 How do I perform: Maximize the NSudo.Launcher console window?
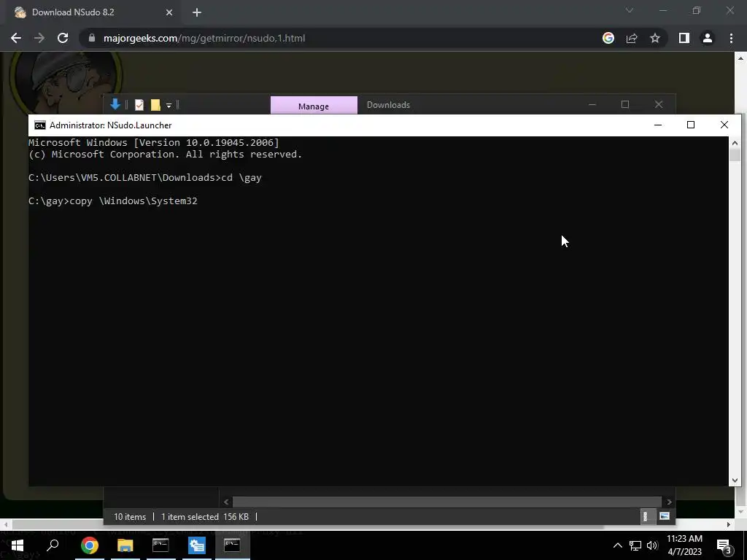point(690,125)
